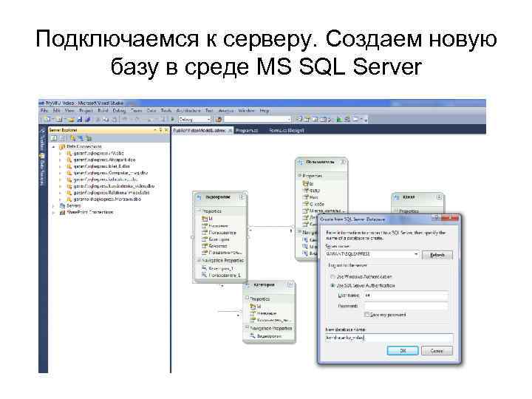Click OK in Create New SQL Server Database

[x=403, y=351]
